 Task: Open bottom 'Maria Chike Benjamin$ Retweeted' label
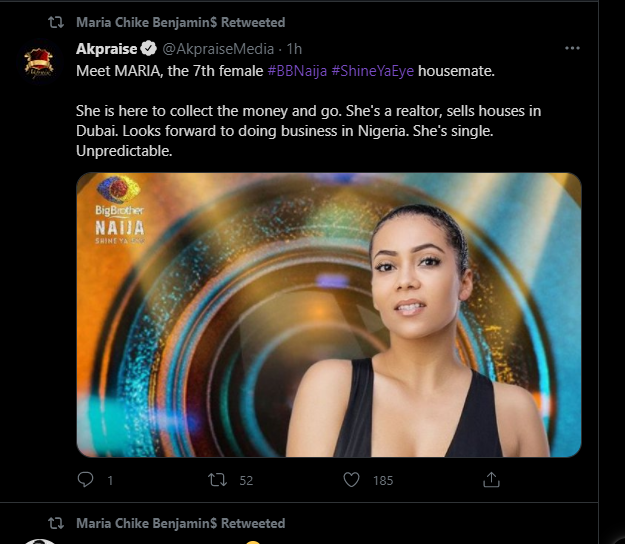[x=181, y=523]
